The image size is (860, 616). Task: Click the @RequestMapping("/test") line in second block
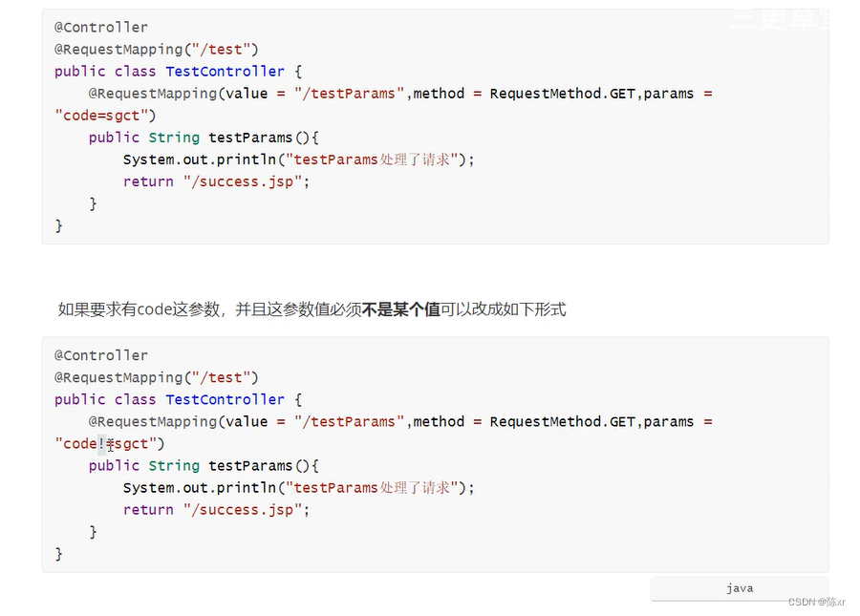[x=156, y=376]
